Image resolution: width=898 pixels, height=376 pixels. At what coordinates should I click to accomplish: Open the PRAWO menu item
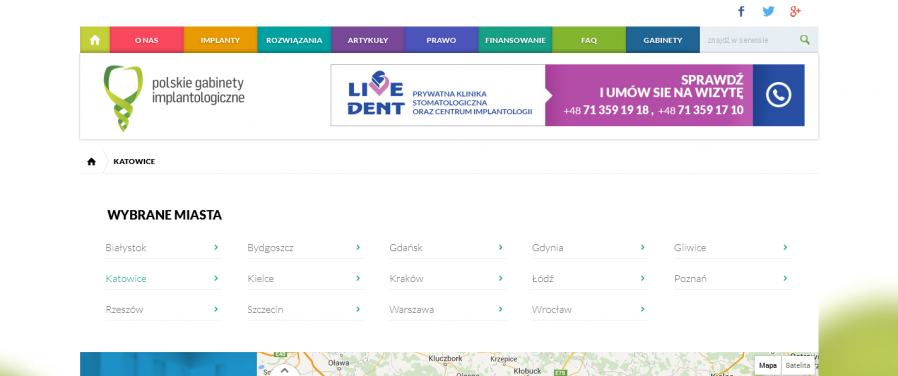pyautogui.click(x=442, y=40)
